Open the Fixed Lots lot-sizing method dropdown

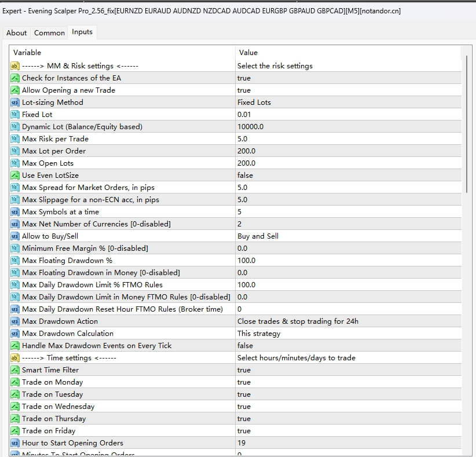[347, 103]
